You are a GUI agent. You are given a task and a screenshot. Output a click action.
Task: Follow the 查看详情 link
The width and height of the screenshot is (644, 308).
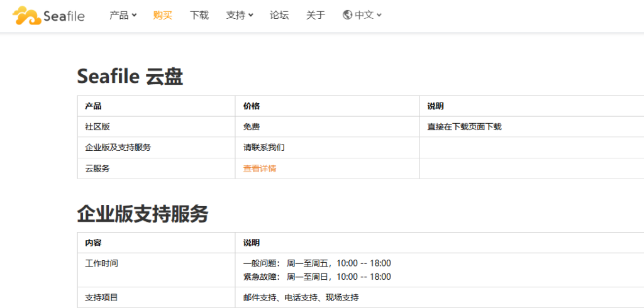[x=260, y=168]
